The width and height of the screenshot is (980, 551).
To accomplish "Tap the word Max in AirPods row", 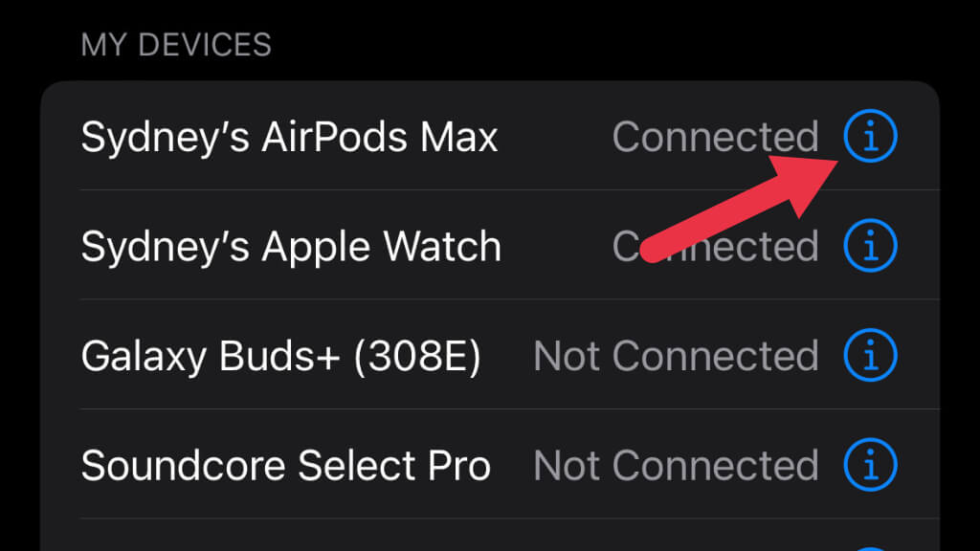I will tap(458, 137).
